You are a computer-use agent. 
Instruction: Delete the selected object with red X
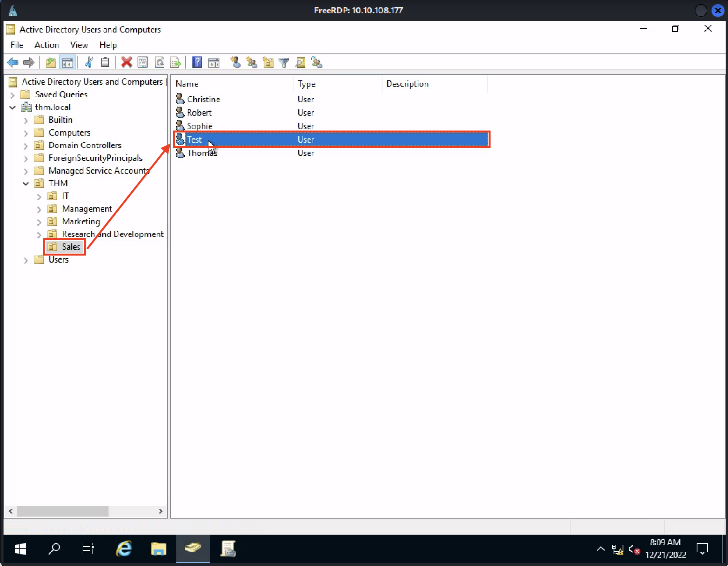(127, 62)
